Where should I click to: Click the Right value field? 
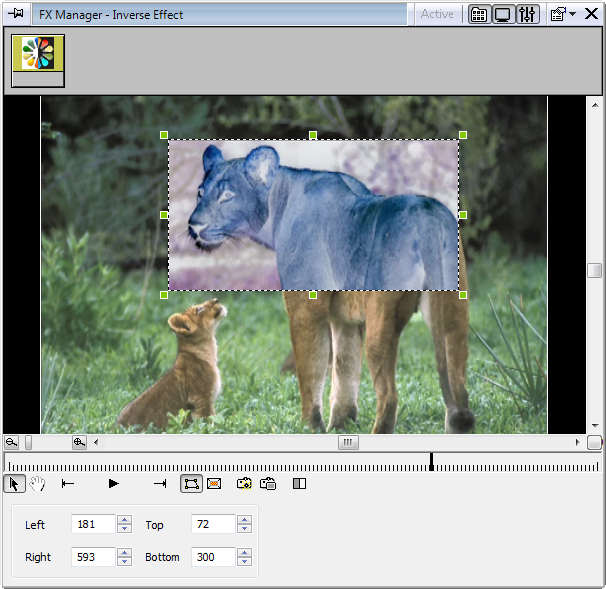(93, 557)
